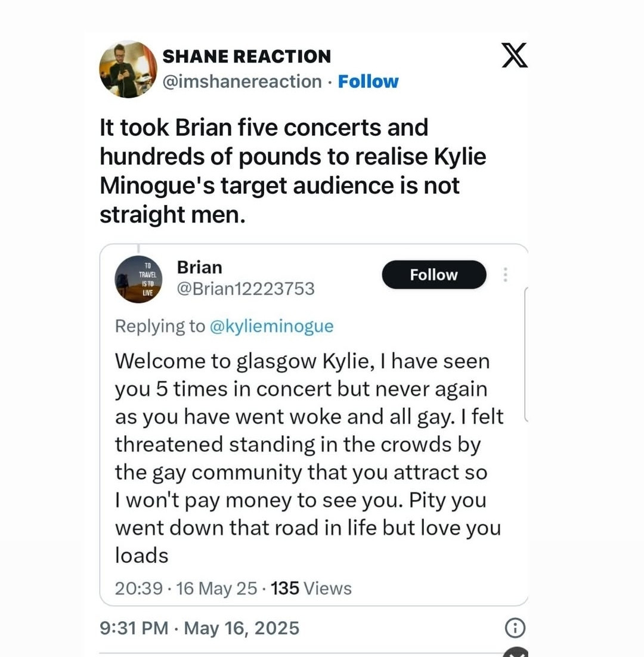Open the @imshanereaction handle
The image size is (644, 657).
pos(242,81)
